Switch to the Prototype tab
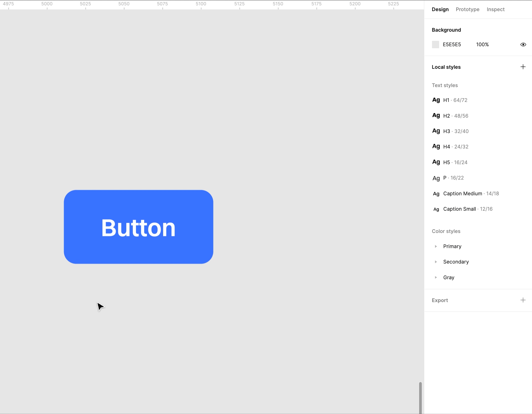Screen dimensions: 532x414 tap(467, 9)
